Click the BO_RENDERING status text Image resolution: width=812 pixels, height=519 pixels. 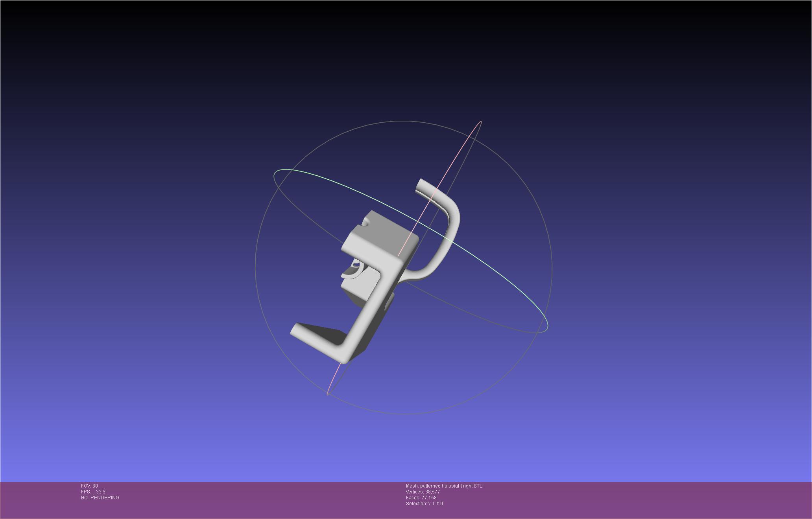(x=100, y=498)
